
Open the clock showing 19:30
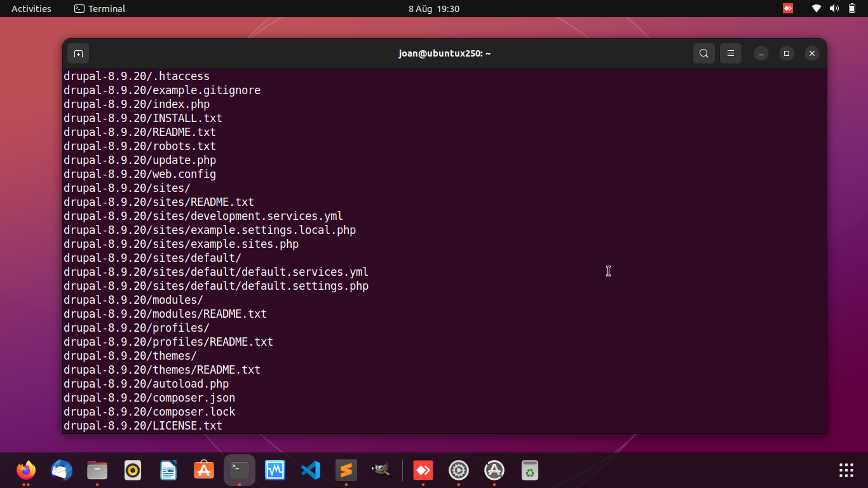coord(434,9)
